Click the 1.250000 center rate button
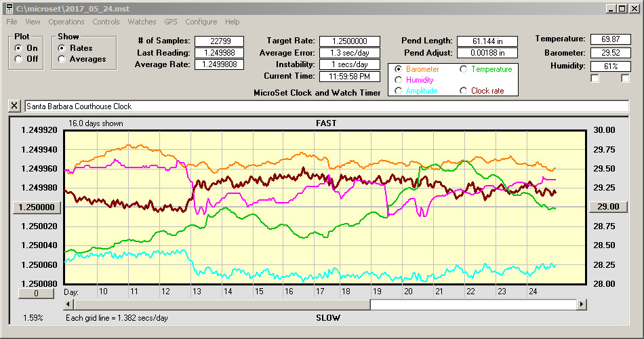Image resolution: width=644 pixels, height=339 pixels. [x=37, y=207]
